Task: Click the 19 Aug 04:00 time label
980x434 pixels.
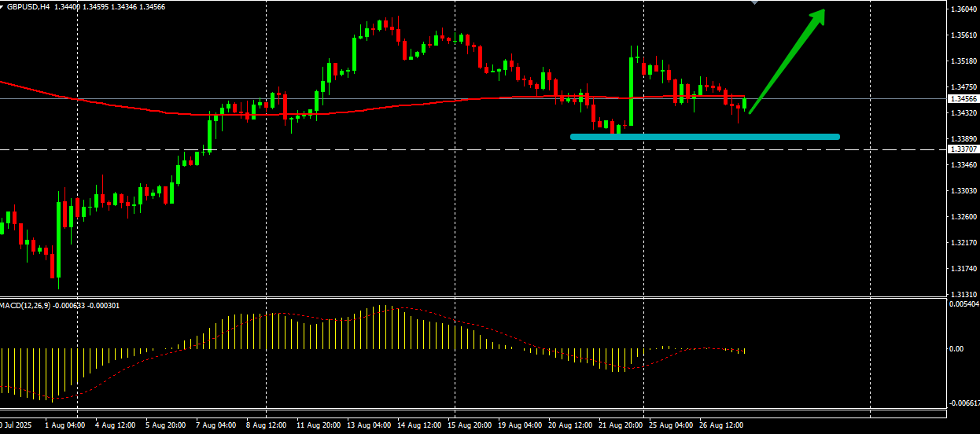Action: tap(521, 425)
